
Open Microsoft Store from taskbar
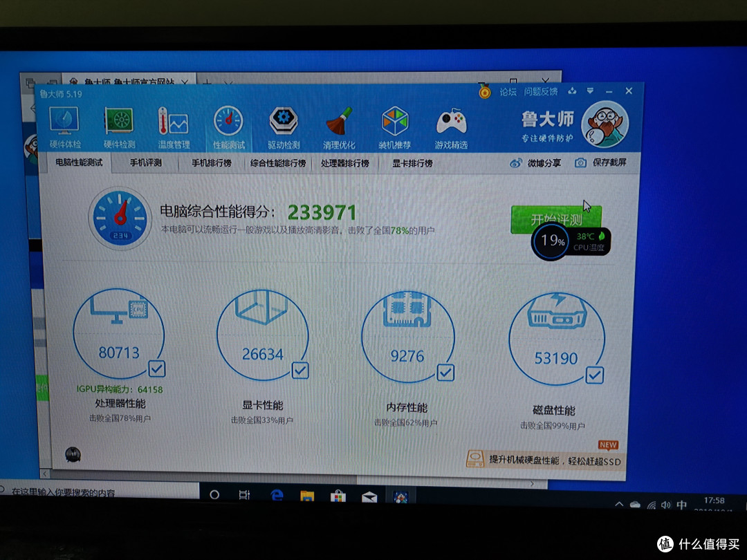point(338,497)
